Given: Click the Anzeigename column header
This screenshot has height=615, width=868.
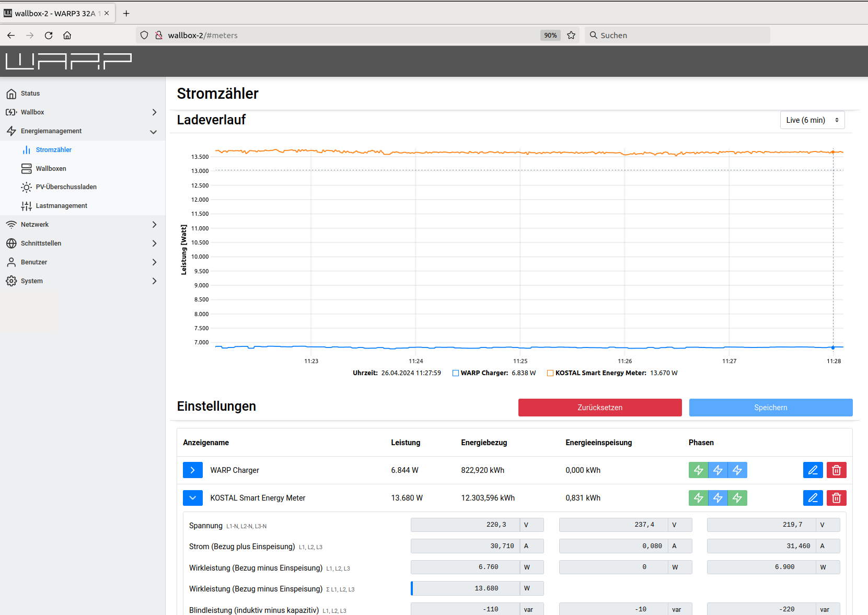Looking at the screenshot, I should tap(206, 443).
